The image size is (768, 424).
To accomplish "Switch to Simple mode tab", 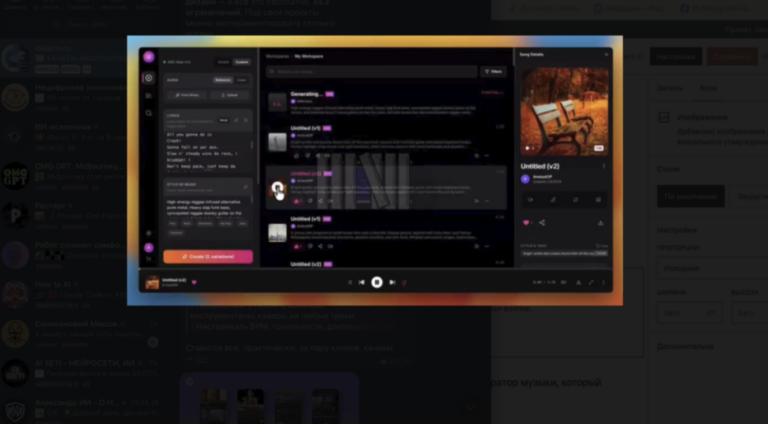I will pyautogui.click(x=223, y=62).
